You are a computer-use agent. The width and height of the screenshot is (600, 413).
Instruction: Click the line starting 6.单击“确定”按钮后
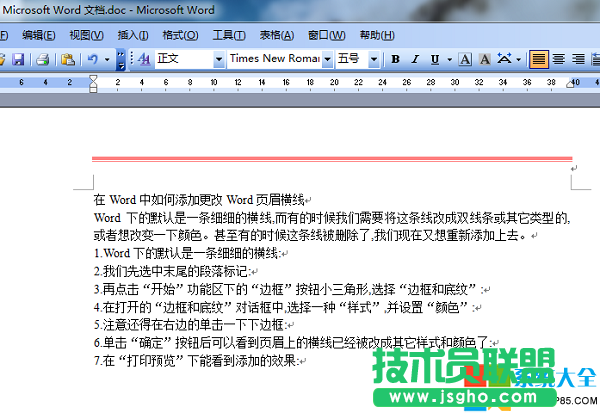[293, 343]
